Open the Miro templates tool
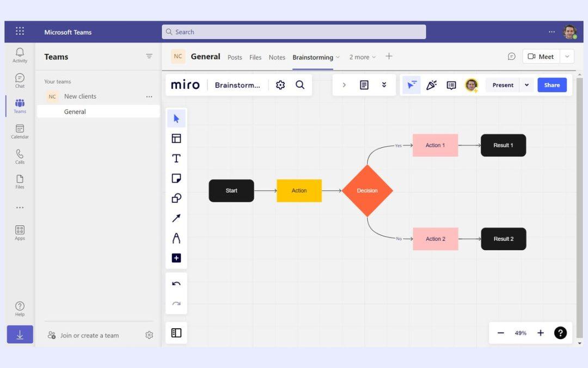The width and height of the screenshot is (588, 368). coord(176,138)
